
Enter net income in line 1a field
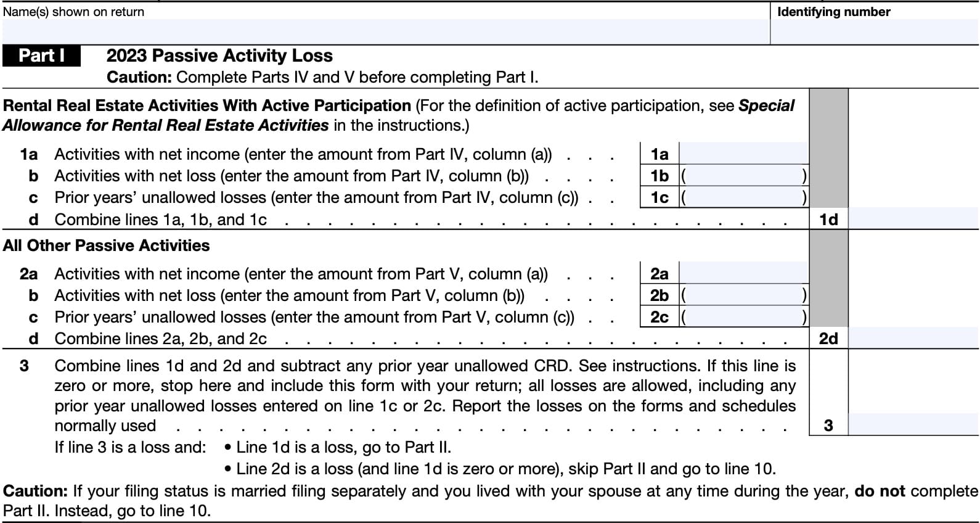click(x=743, y=154)
